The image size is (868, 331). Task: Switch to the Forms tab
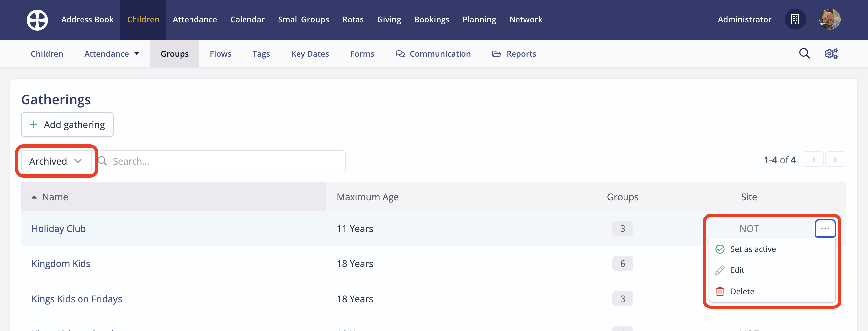point(362,54)
